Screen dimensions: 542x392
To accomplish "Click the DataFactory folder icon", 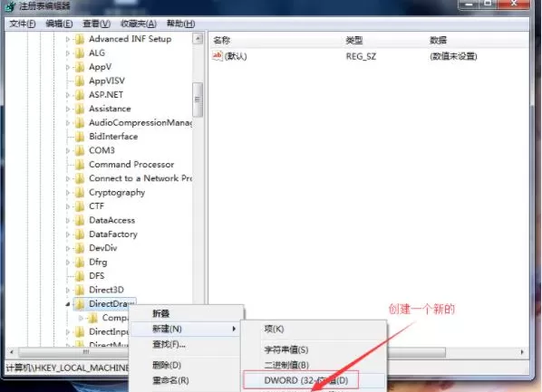I will (80, 234).
